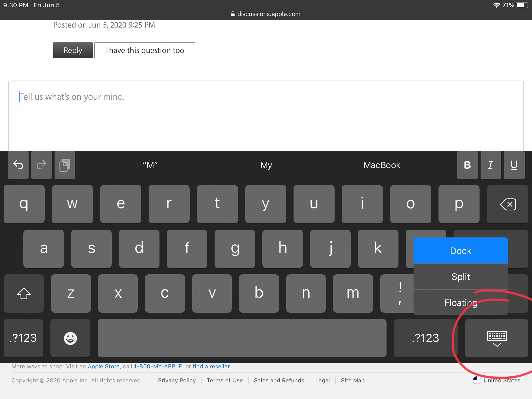
Task: Toggle underline formatting with U key
Action: click(514, 165)
